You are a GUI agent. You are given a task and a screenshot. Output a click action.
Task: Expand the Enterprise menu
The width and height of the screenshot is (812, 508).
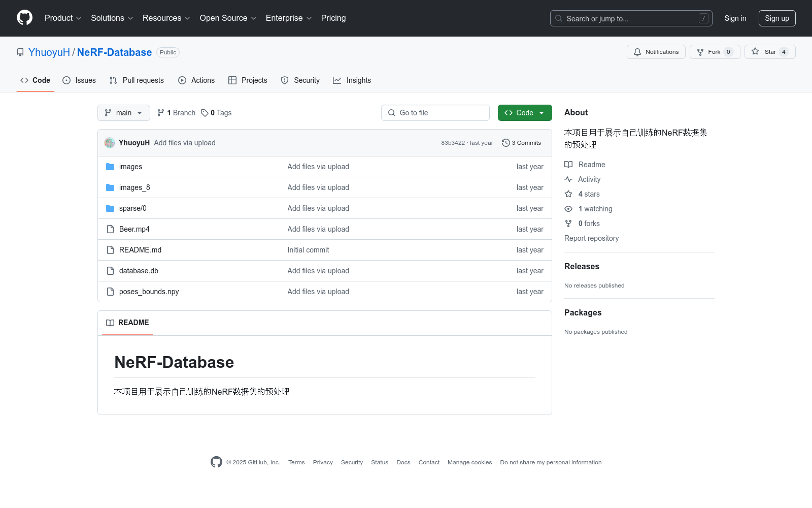(x=289, y=18)
